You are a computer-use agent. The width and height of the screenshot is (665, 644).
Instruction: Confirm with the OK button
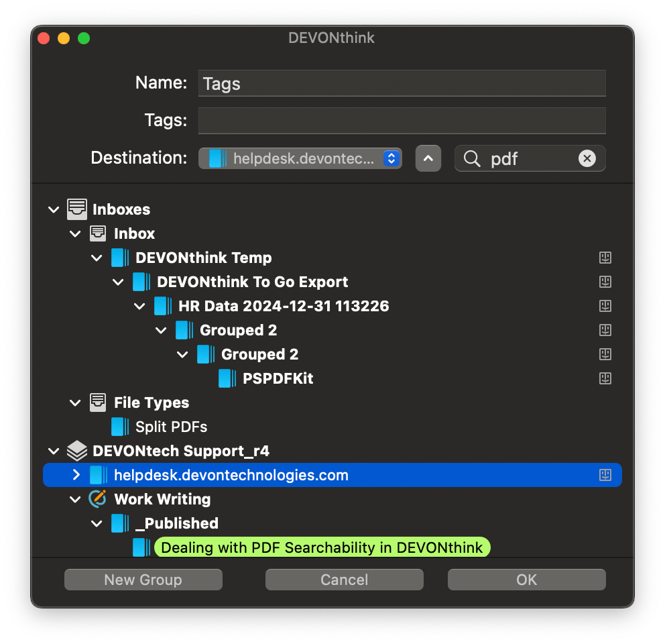(x=527, y=580)
